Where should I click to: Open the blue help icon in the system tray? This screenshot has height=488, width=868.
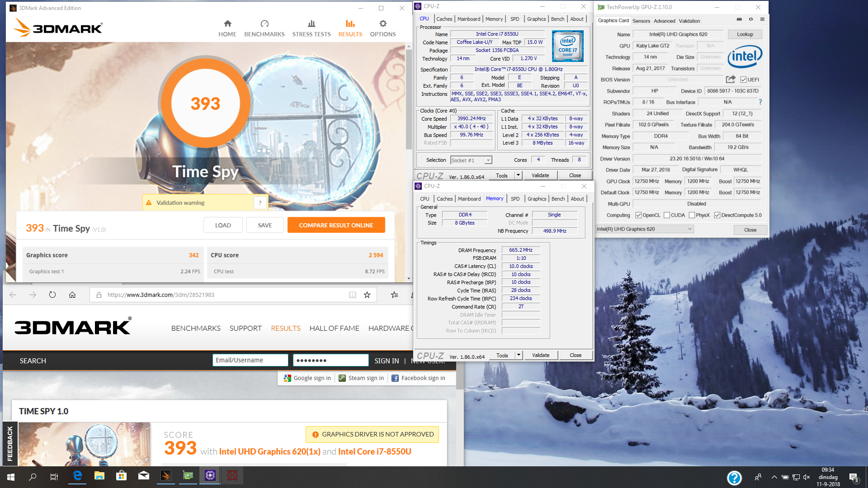[734, 477]
